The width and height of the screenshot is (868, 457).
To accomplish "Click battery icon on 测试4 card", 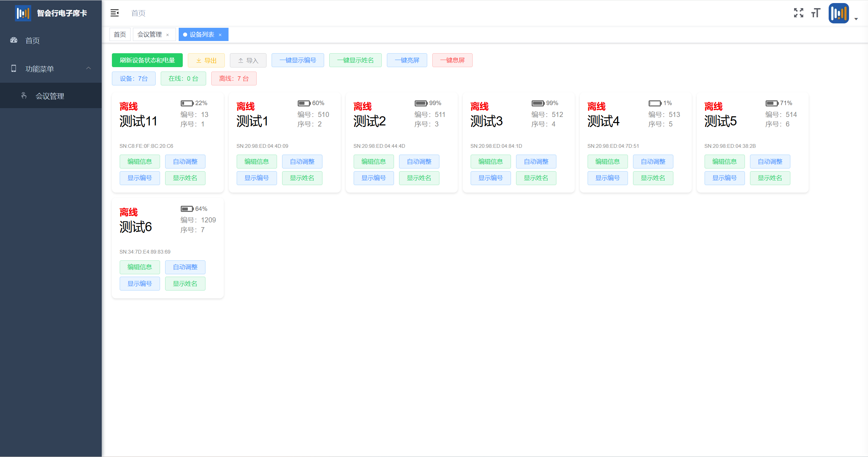I will [x=655, y=103].
